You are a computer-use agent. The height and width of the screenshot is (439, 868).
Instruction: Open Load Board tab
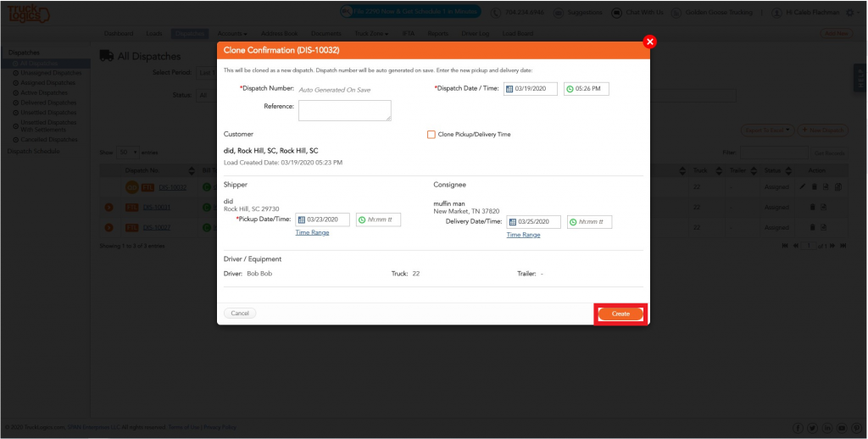pos(518,34)
